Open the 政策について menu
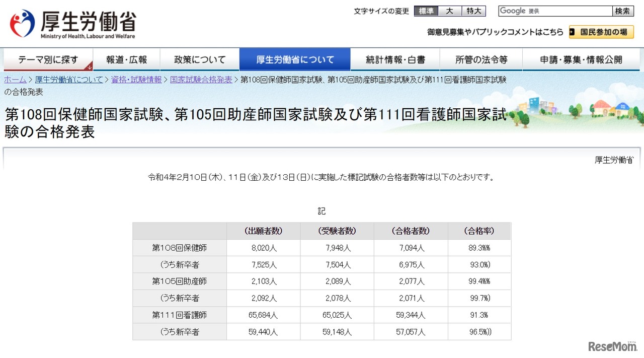This screenshot has height=358, width=644. pyautogui.click(x=200, y=59)
